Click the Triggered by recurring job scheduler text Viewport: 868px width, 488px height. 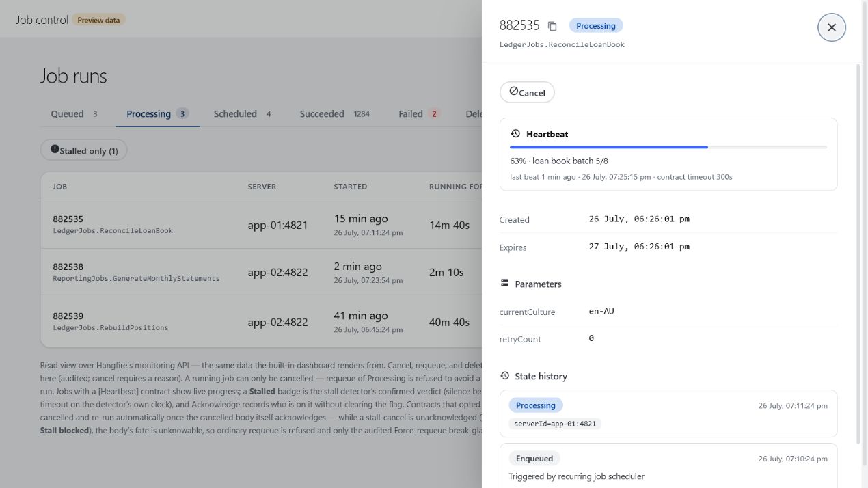(x=576, y=476)
